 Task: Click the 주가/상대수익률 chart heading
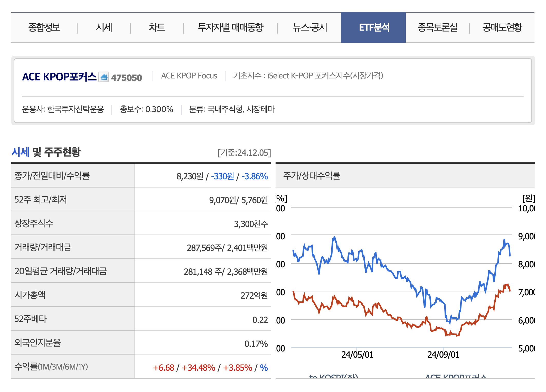pyautogui.click(x=312, y=176)
